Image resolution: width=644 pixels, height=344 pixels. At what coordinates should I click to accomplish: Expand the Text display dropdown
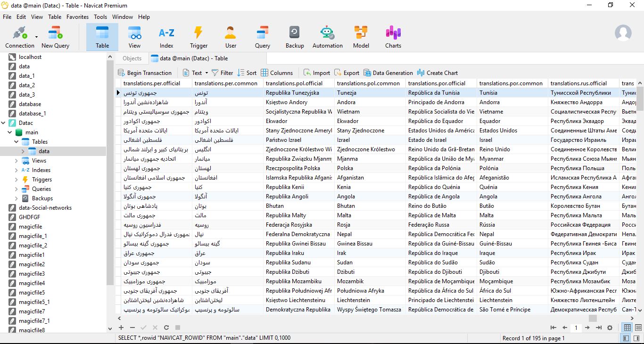pos(206,73)
